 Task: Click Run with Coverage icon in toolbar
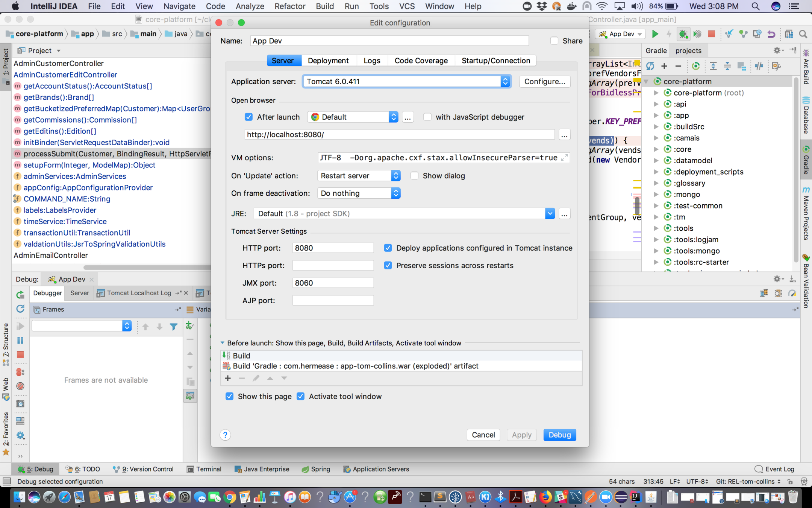[697, 34]
